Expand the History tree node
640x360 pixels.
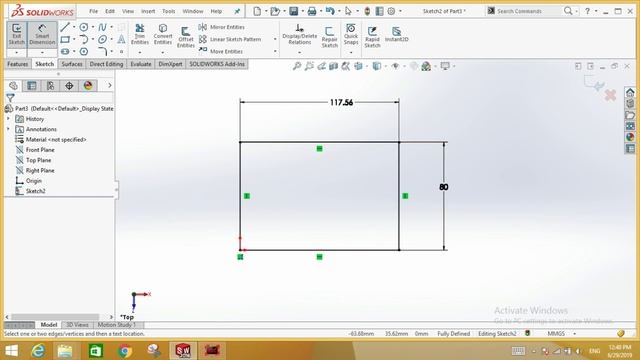(x=8, y=118)
